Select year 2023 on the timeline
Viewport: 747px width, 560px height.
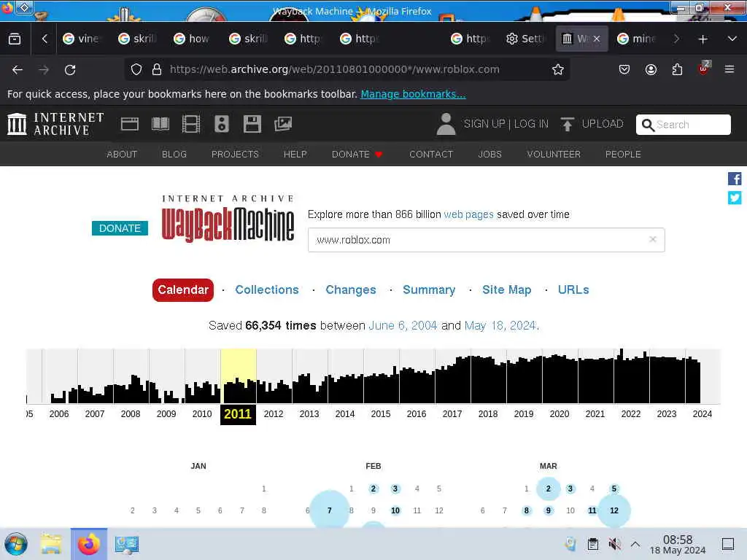(667, 414)
